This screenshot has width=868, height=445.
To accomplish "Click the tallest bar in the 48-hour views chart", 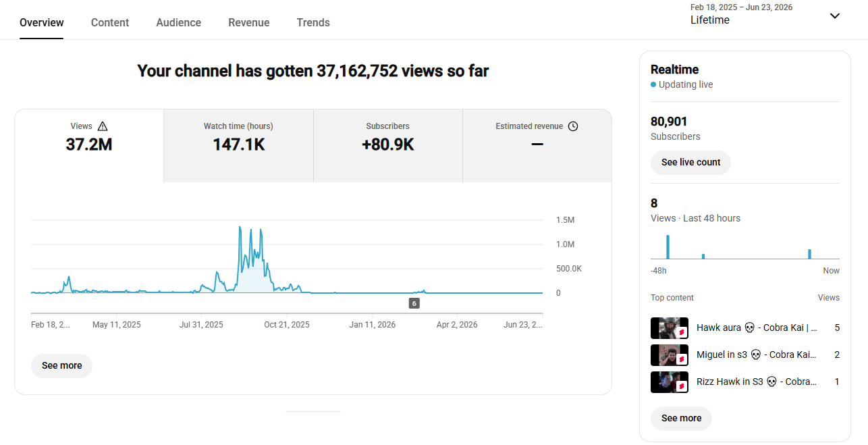I will coord(668,247).
